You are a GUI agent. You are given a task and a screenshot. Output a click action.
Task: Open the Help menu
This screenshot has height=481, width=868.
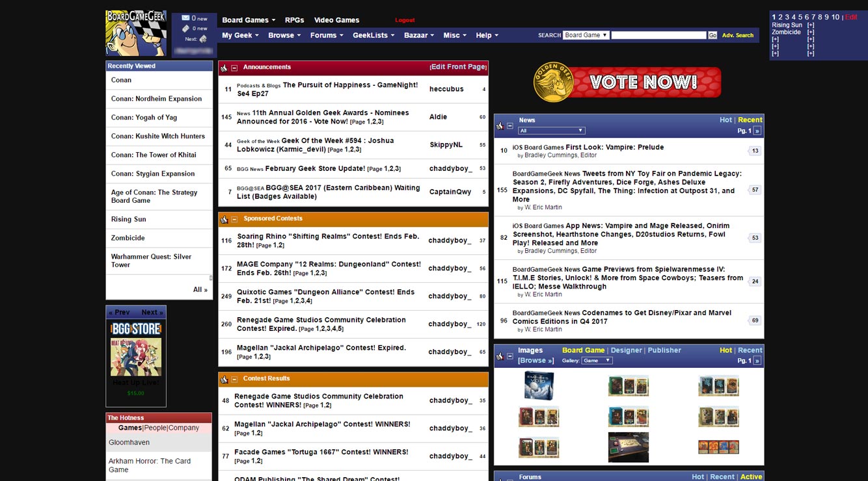[487, 35]
